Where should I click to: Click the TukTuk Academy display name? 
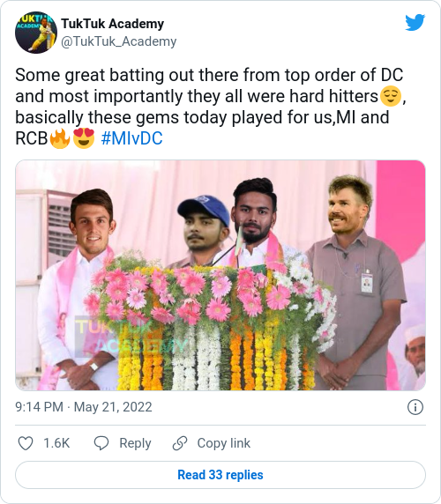(113, 24)
